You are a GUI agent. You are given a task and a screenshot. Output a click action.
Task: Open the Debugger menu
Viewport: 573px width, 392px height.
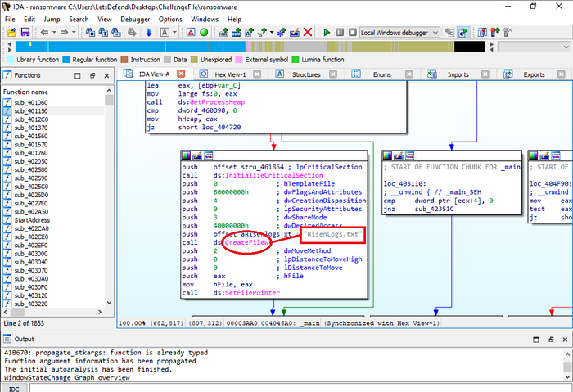point(135,20)
